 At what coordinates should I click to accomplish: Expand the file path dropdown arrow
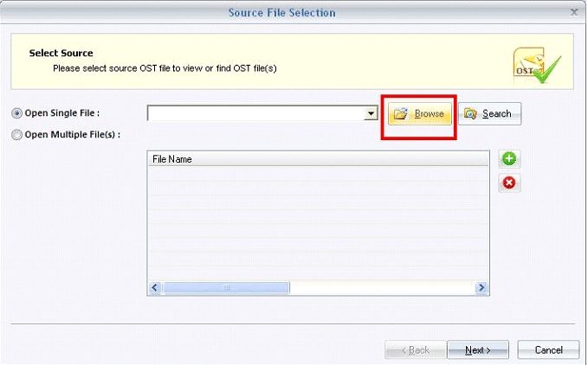coord(371,113)
